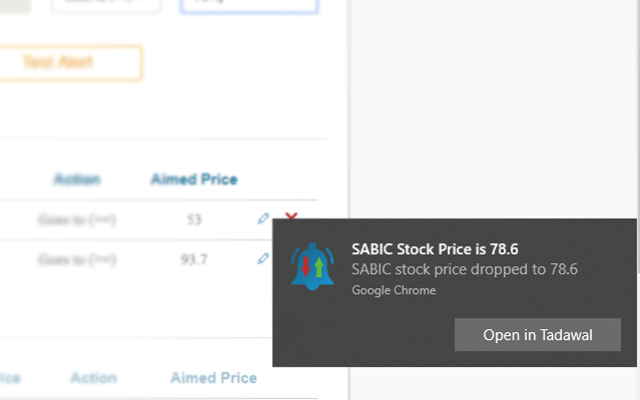Focus the blue-outlined input field at top
The height and width of the screenshot is (400, 640).
[x=249, y=6]
